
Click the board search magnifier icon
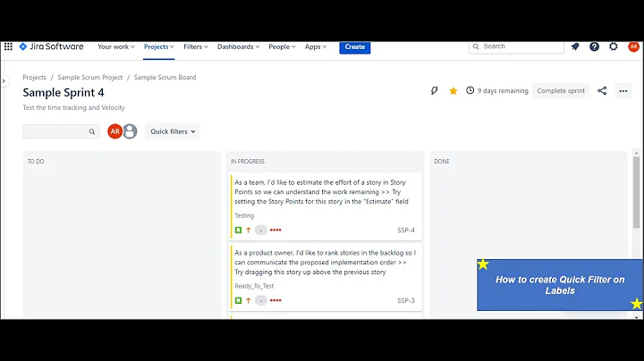pos(91,131)
